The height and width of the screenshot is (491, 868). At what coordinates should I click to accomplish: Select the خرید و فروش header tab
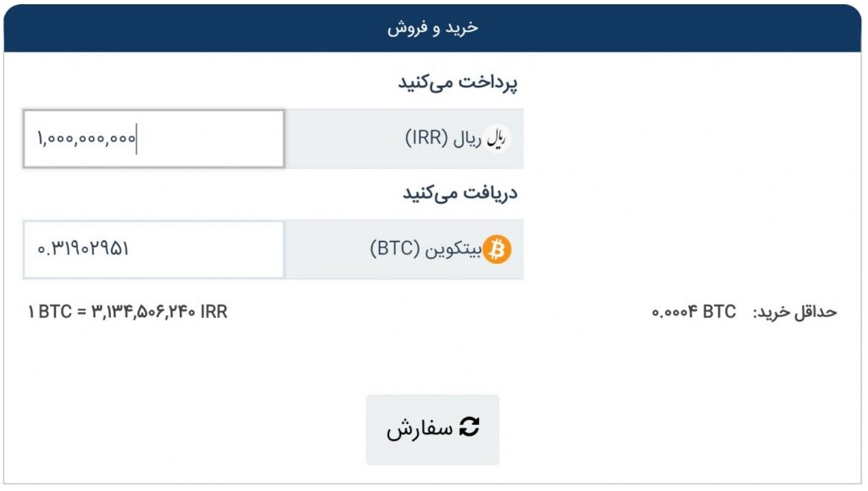tap(432, 28)
